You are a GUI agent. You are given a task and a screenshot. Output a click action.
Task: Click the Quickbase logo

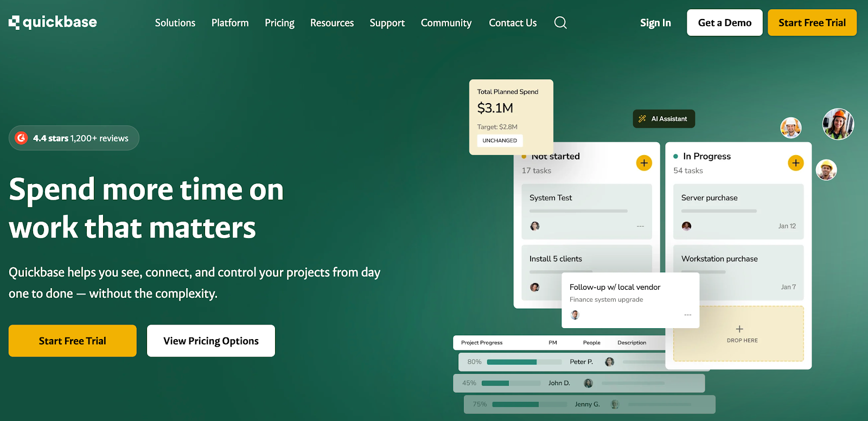coord(53,22)
